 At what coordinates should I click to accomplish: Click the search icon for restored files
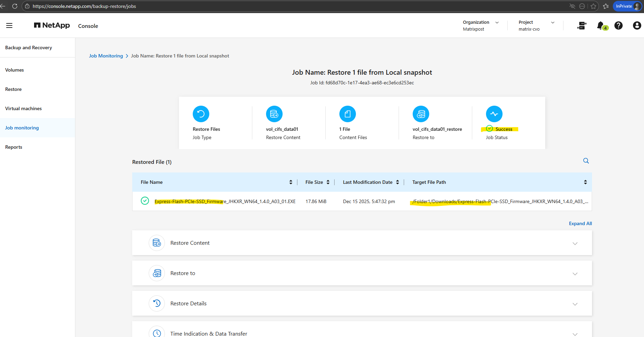tap(586, 161)
